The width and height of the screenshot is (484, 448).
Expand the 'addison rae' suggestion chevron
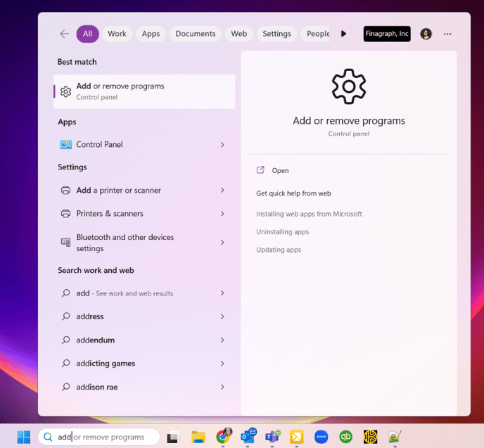[222, 387]
